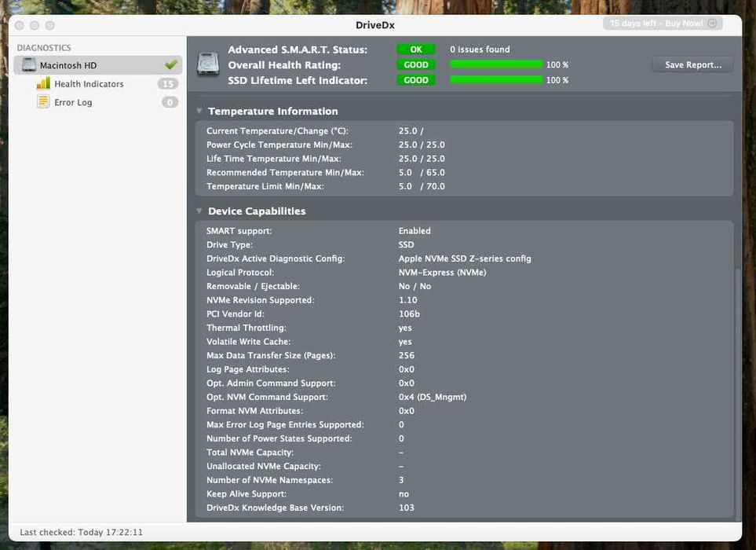The height and width of the screenshot is (550, 756).
Task: Click the 100 % Overall Health Rating value
Action: click(x=557, y=64)
